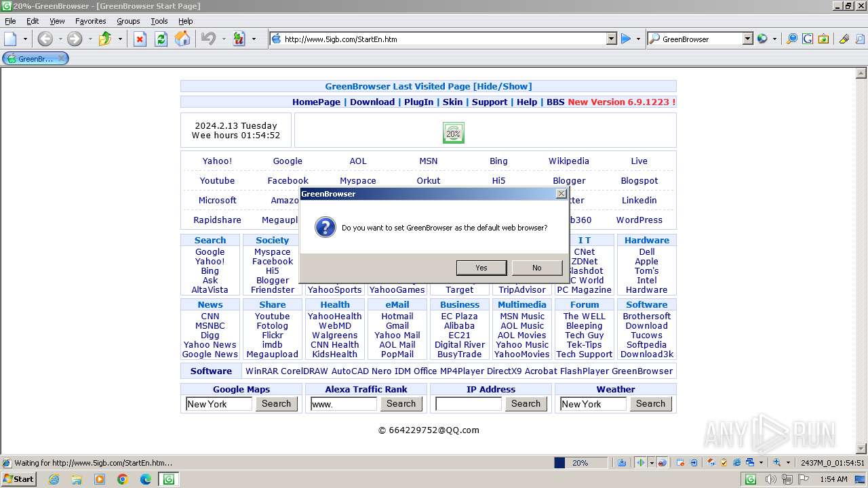The width and height of the screenshot is (868, 488).
Task: Click the page scrollbar down arrow
Action: 861,447
